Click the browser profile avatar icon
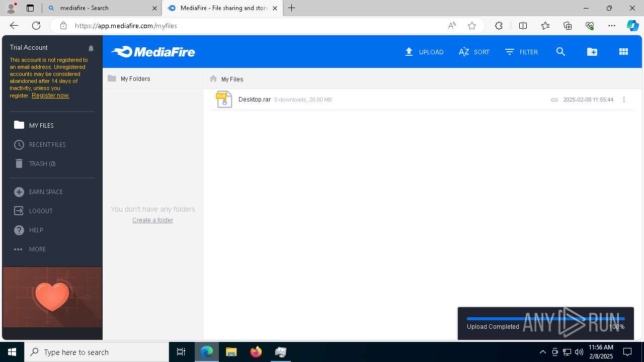 pyautogui.click(x=11, y=8)
